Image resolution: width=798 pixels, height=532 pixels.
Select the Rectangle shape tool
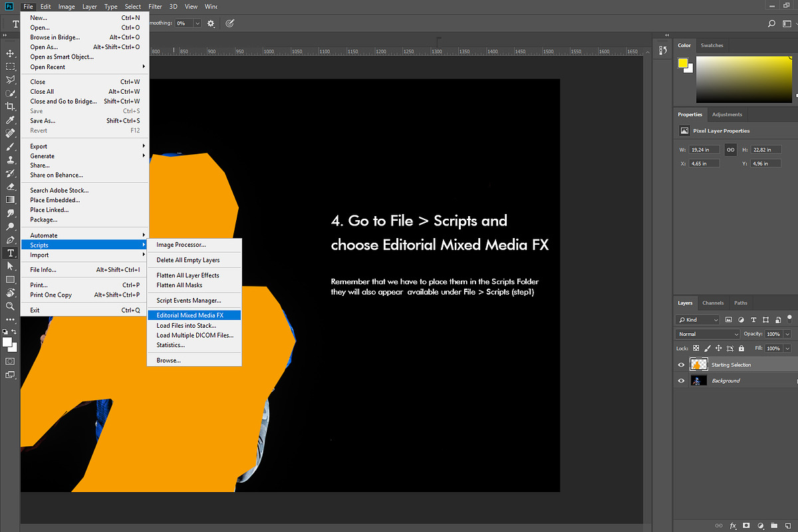10,279
